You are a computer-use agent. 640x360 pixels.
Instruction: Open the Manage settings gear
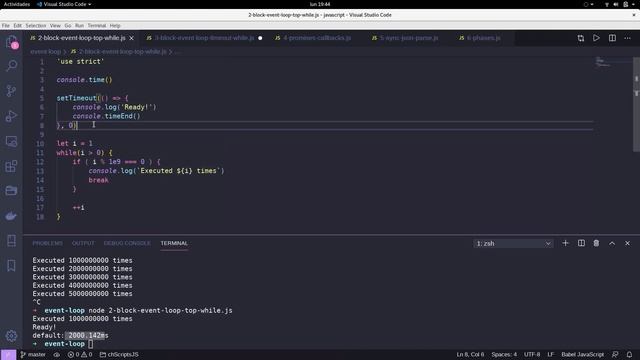(11, 336)
